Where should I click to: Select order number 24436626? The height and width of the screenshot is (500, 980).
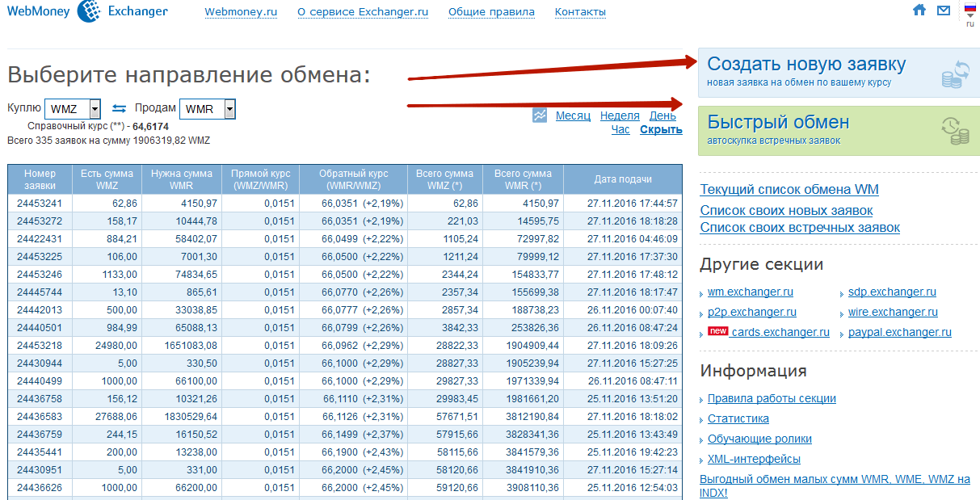tap(40, 488)
